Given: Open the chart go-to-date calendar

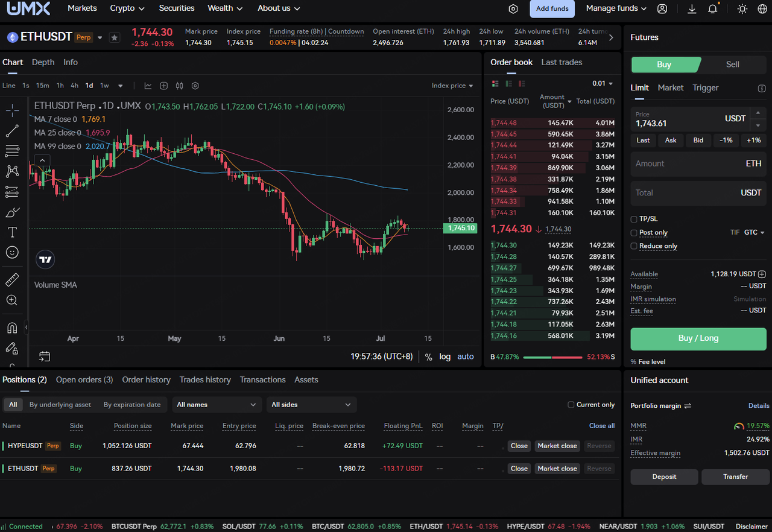Looking at the screenshot, I should (x=44, y=356).
